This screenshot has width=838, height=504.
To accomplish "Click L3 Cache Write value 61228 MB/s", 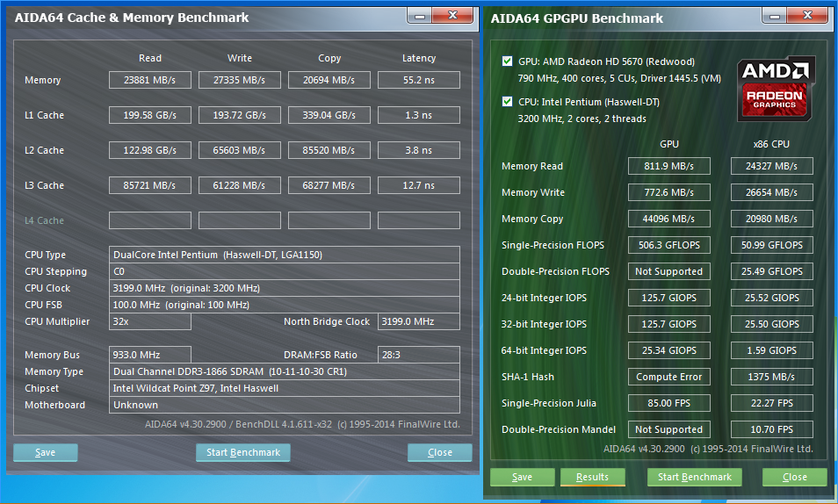I will 240,185.
